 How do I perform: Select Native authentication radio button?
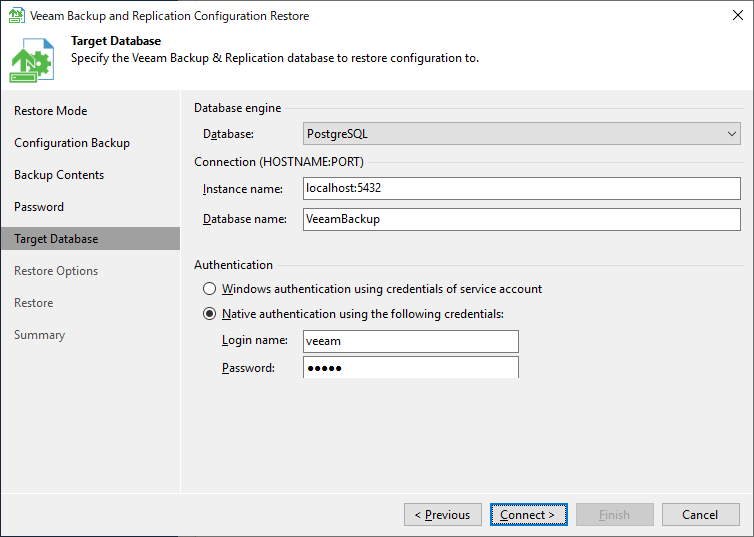(210, 314)
